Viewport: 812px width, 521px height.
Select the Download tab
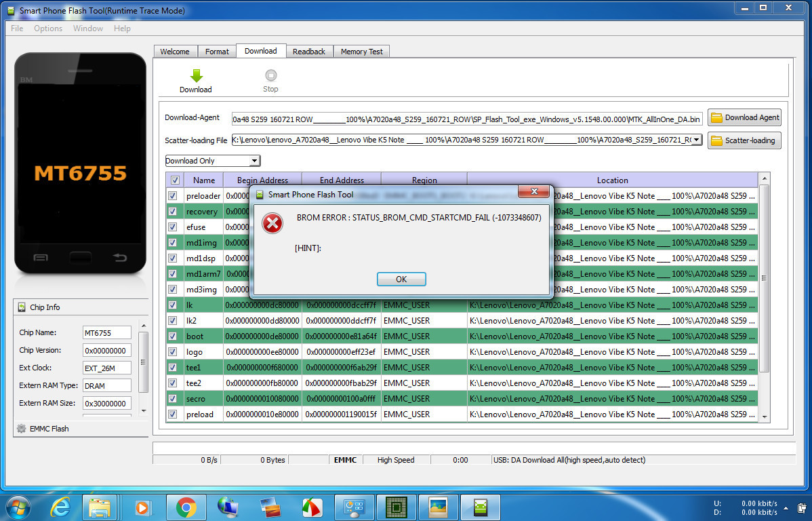point(261,51)
